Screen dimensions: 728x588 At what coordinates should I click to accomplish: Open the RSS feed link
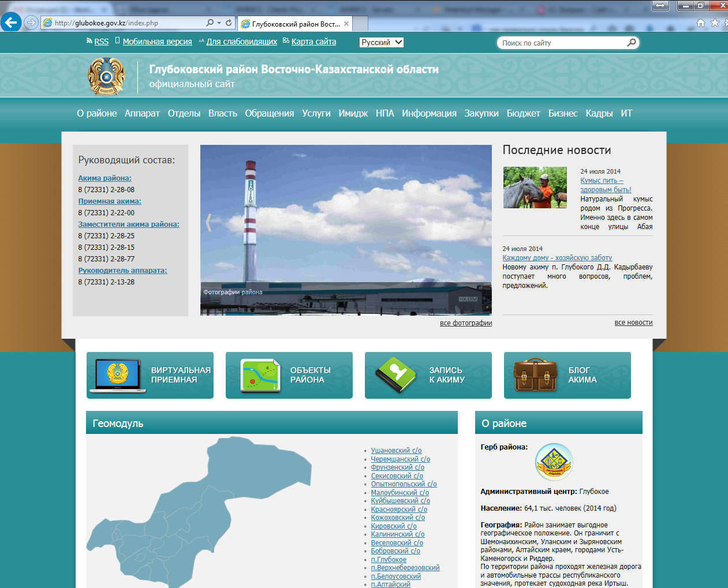[x=101, y=42]
